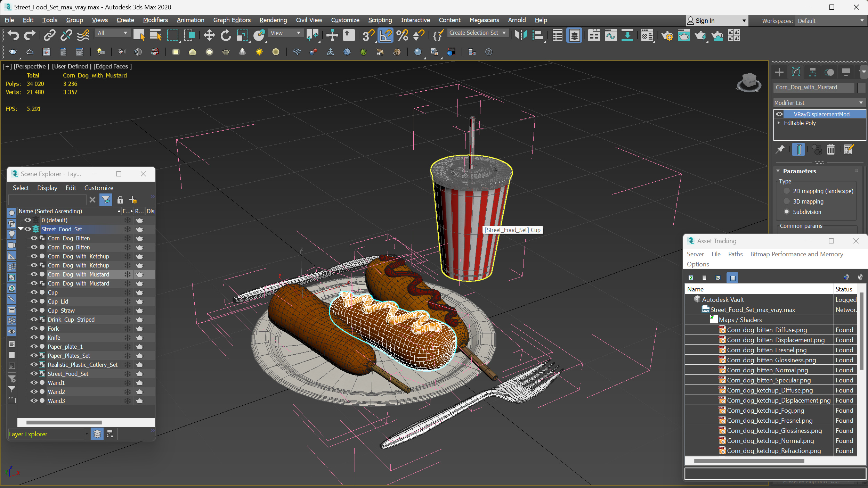Viewport: 868px width, 488px height.
Task: Toggle visibility of the Cup object
Action: (x=34, y=292)
